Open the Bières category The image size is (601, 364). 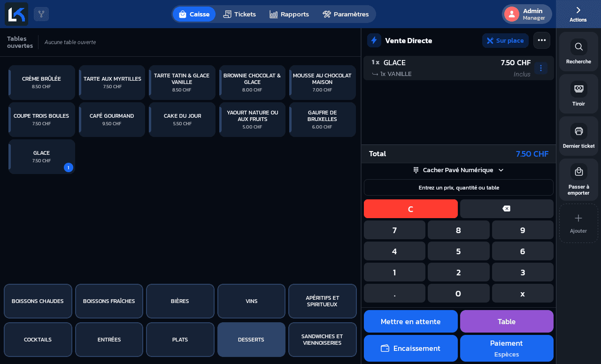180,301
